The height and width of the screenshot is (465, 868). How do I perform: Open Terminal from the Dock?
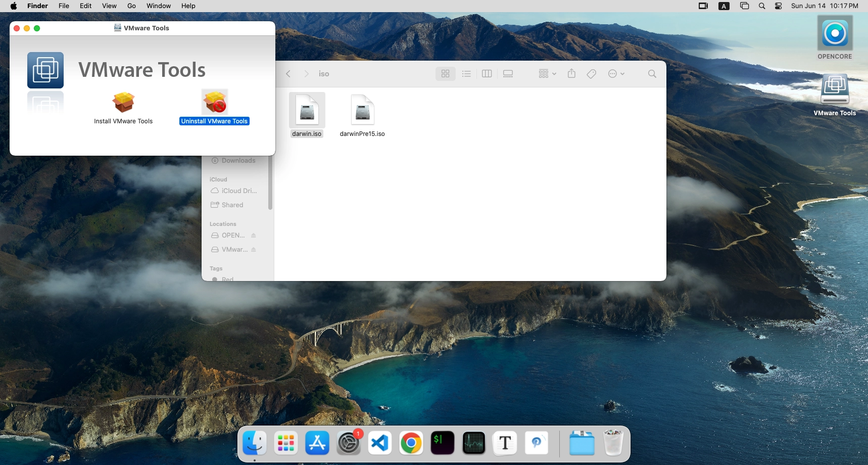(x=443, y=443)
